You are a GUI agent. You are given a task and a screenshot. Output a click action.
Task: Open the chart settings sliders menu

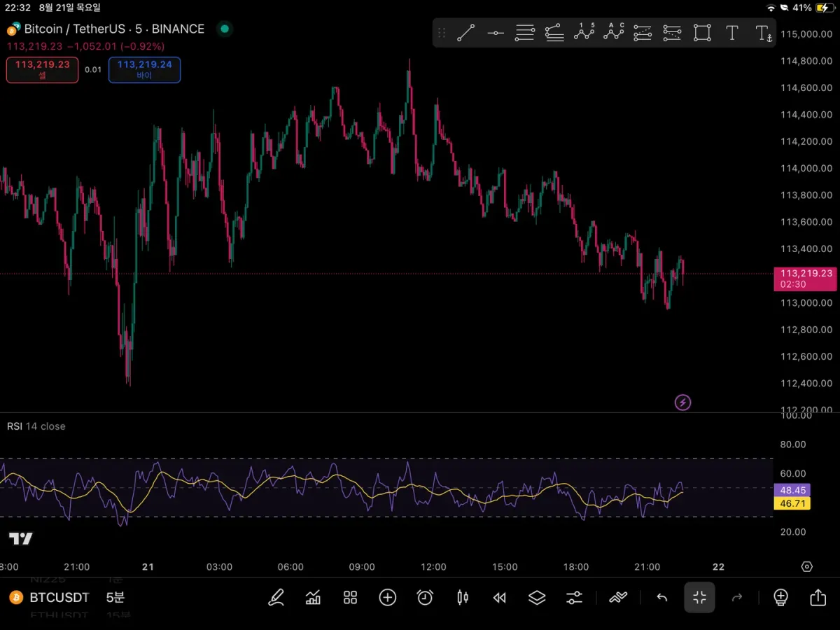574,598
